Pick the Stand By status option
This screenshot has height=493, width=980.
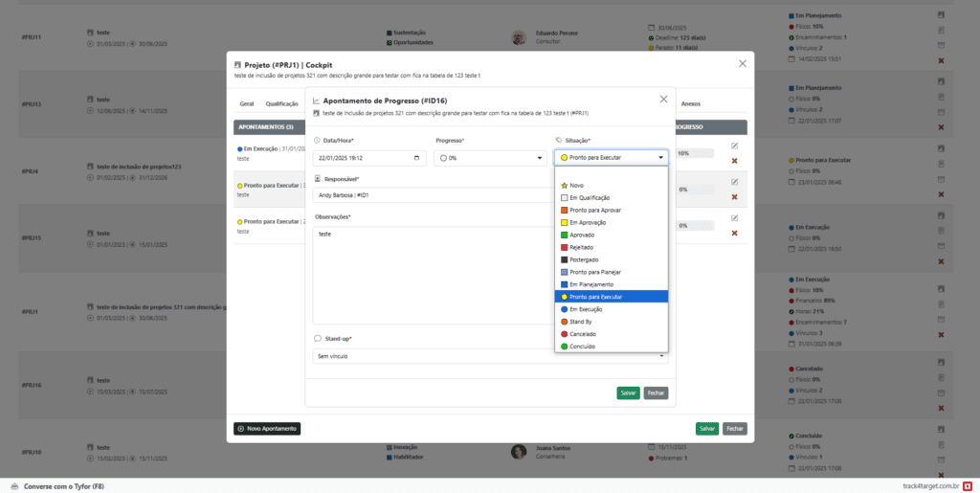[580, 322]
